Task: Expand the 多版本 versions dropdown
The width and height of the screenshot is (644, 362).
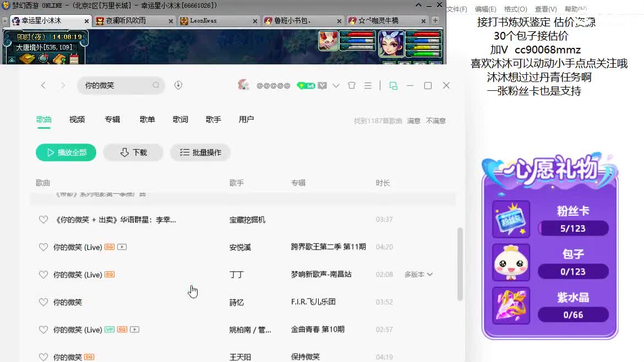Action: (418, 275)
